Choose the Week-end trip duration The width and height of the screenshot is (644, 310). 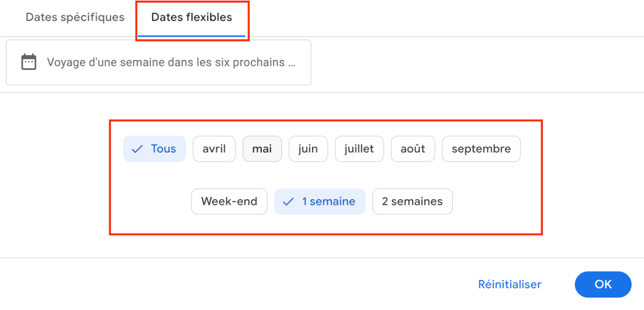[x=229, y=201]
